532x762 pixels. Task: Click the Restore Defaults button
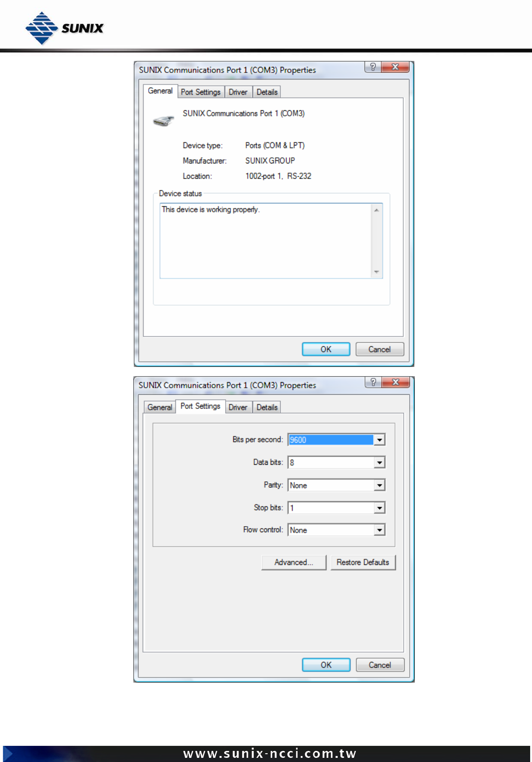(363, 562)
